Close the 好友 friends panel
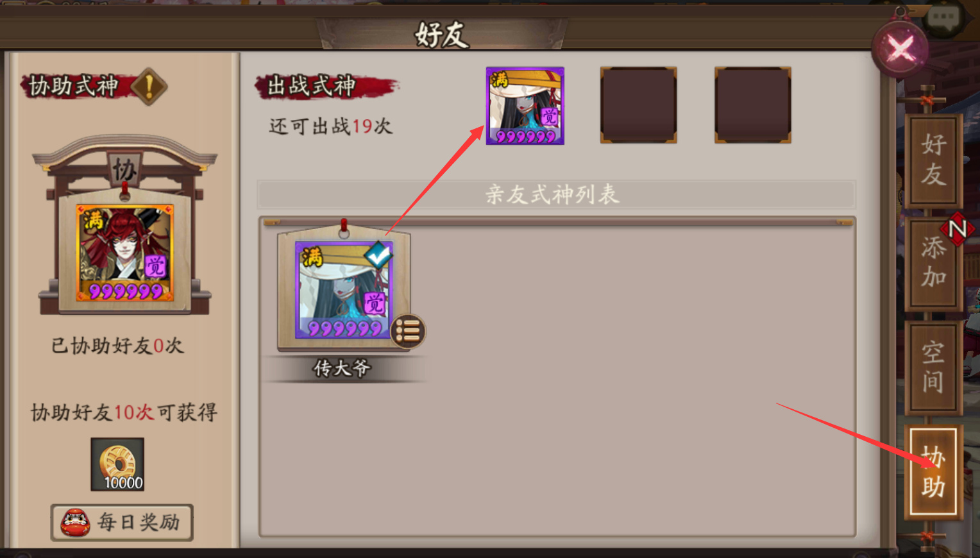Screen dimensions: 980x558 pos(900,49)
